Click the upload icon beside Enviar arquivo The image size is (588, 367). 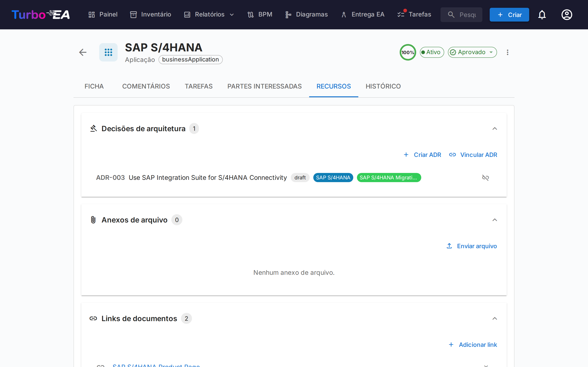(449, 246)
